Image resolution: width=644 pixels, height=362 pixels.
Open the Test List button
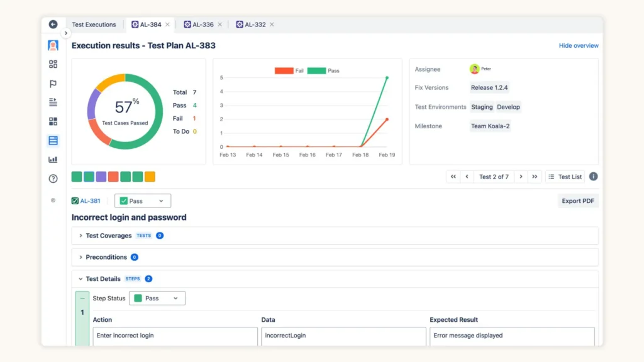pos(565,177)
